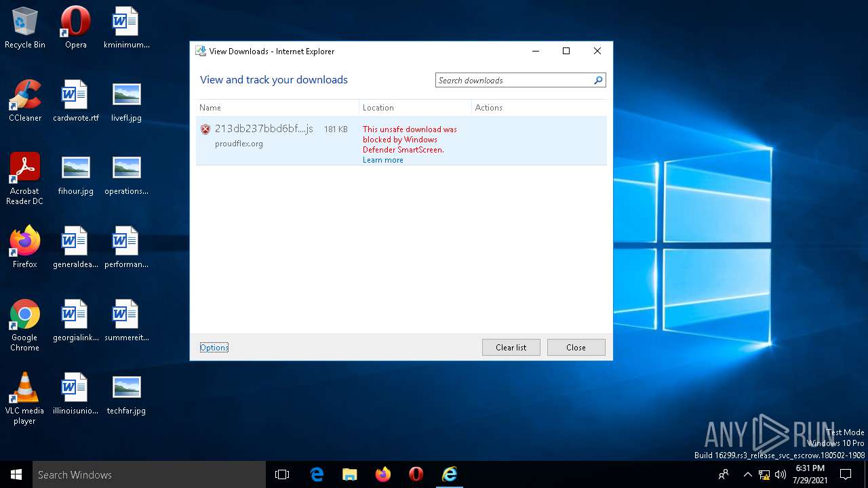Select techfar.jpg image on desktop
Image resolution: width=868 pixels, height=488 pixels.
pyautogui.click(x=126, y=394)
